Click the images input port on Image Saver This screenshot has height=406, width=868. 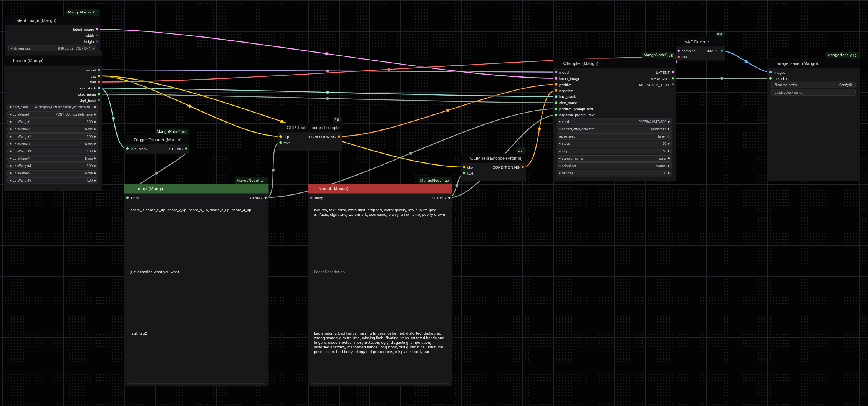click(770, 72)
